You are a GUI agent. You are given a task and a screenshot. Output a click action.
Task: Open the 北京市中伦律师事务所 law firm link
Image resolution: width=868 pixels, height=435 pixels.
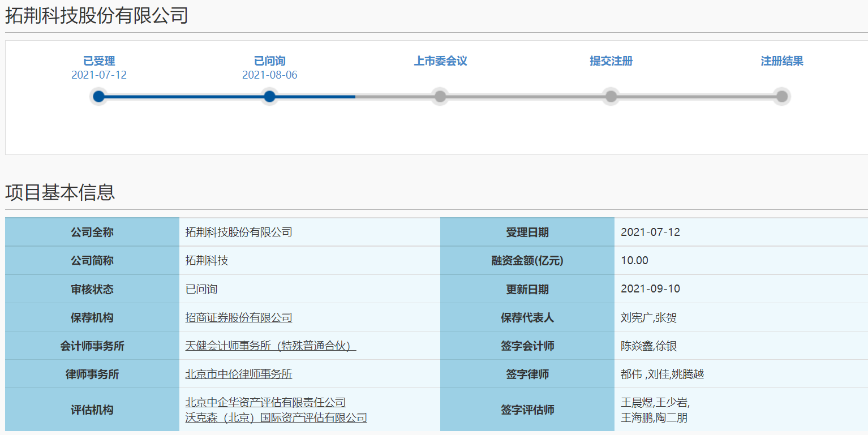239,374
